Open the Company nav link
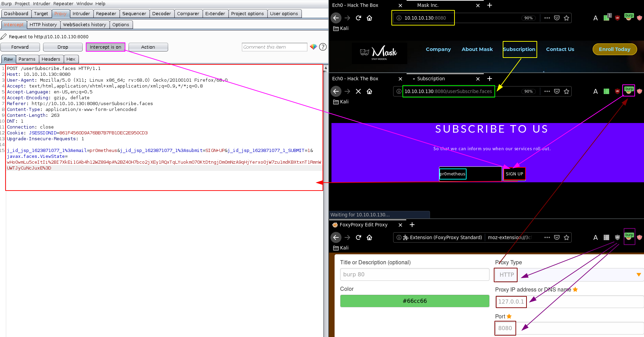Screen dimensions: 644x337 (x=438, y=49)
